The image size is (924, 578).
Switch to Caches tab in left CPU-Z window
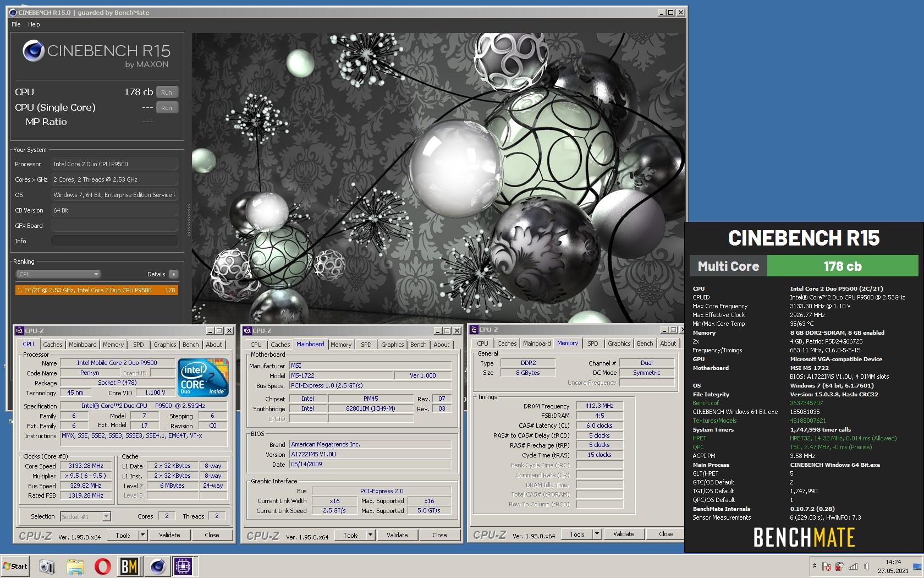[x=53, y=345]
